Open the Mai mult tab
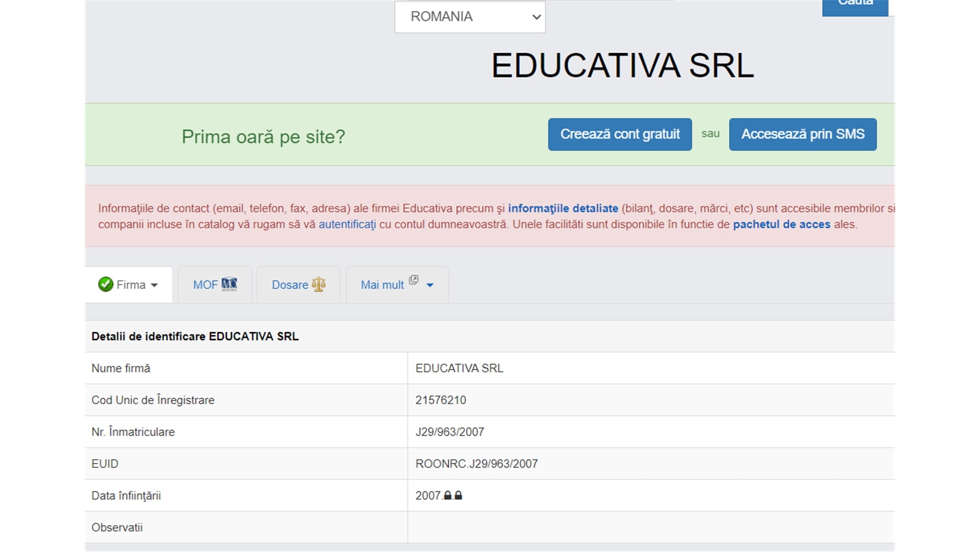This screenshot has height=552, width=980. [397, 285]
